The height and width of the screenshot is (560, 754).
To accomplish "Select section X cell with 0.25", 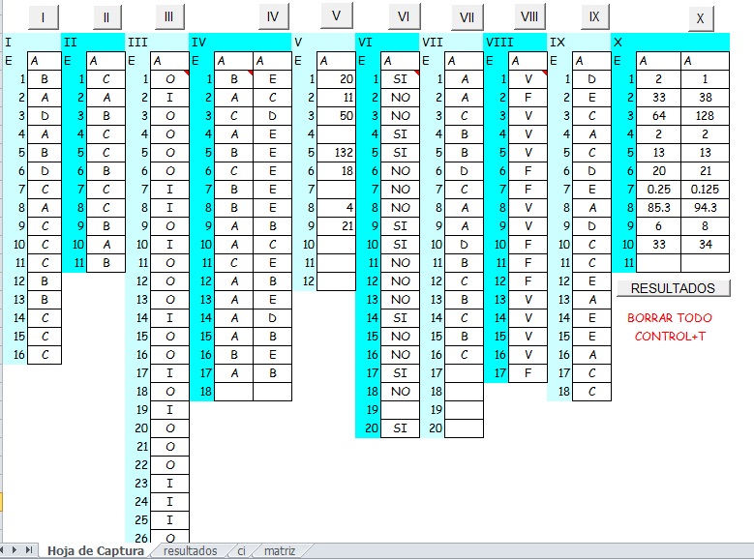I will point(659,190).
